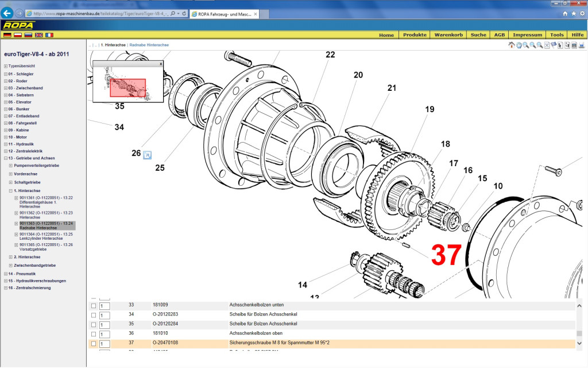Viewport: 588px width, 368px height.
Task: Open Typenübersicht in the tree
Action: tap(21, 66)
